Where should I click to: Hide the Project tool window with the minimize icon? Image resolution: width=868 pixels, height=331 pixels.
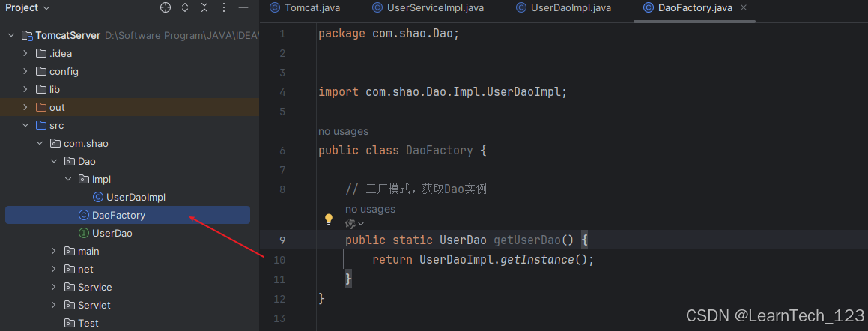pyautogui.click(x=243, y=7)
